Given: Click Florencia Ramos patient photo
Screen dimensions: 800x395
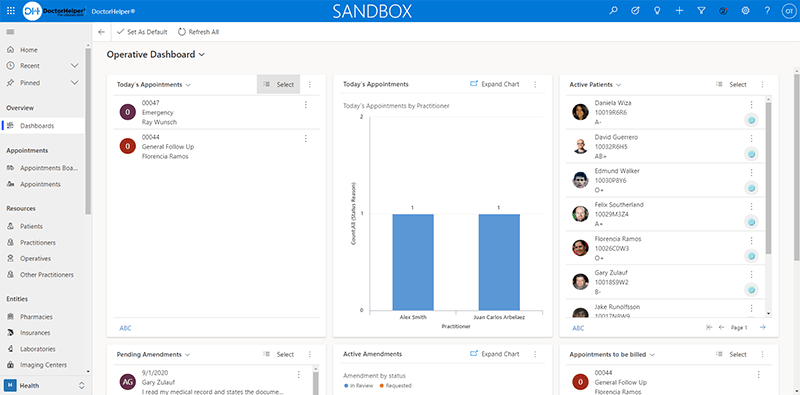Looking at the screenshot, I should pyautogui.click(x=580, y=248).
